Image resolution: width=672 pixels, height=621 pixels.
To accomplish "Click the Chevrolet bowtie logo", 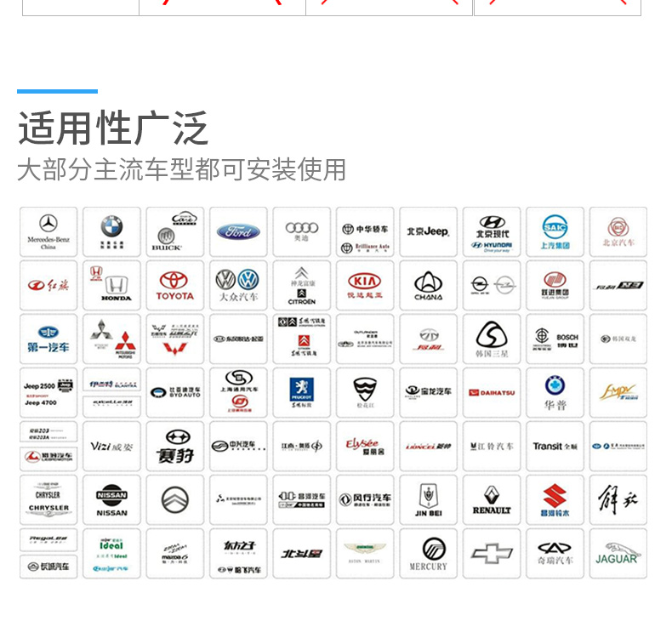I will [x=492, y=553].
